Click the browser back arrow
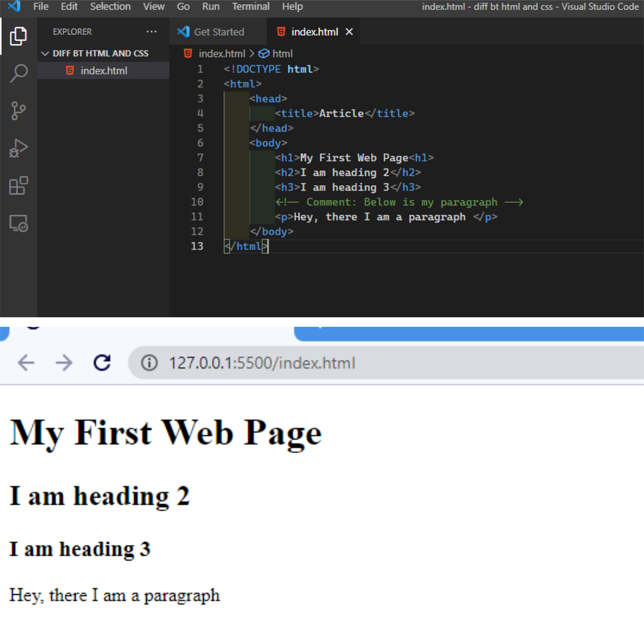Viewport: 644px width, 644px height. point(26,363)
